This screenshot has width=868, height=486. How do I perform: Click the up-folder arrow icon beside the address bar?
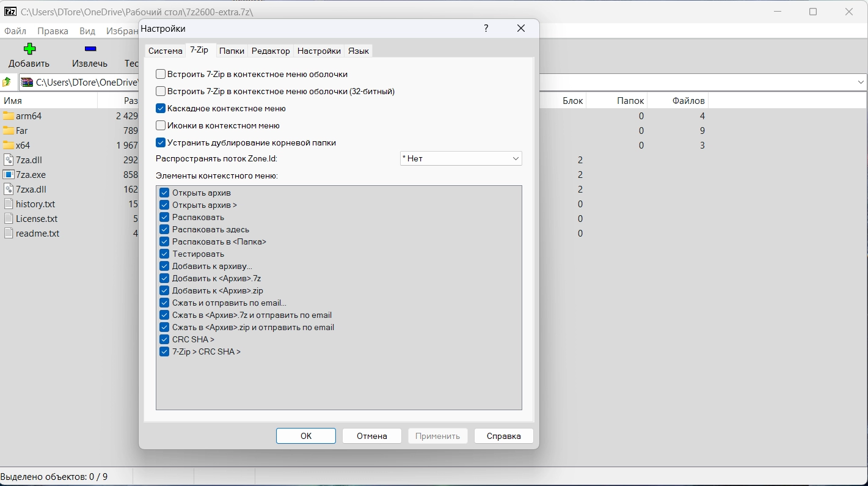(x=7, y=82)
